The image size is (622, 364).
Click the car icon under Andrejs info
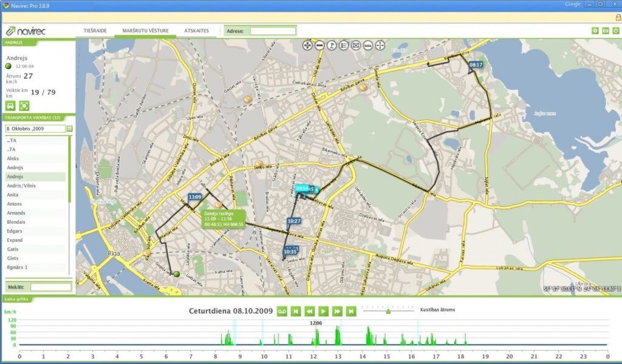pyautogui.click(x=10, y=106)
